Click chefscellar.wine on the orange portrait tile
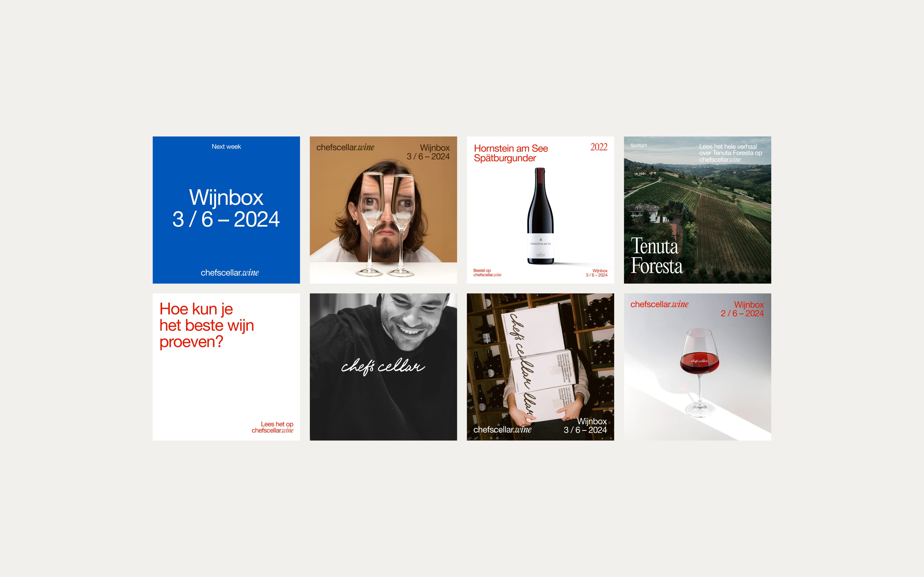Viewport: 924px width, 577px height. pyautogui.click(x=345, y=147)
